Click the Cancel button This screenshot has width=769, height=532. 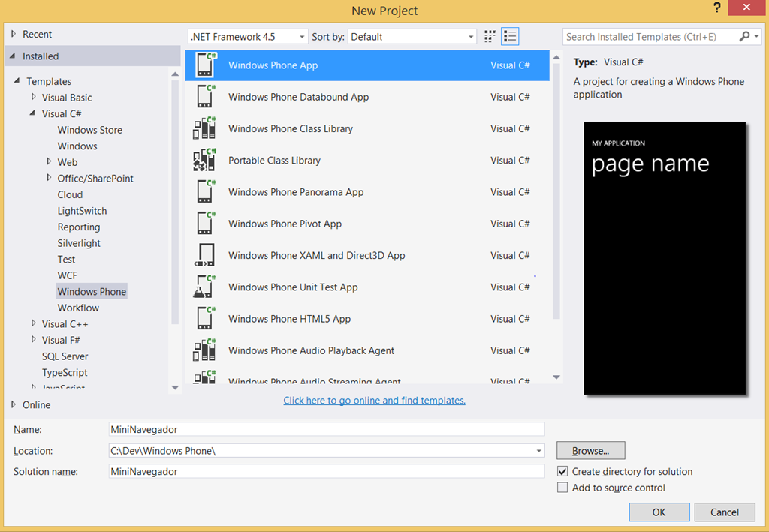coord(725,512)
